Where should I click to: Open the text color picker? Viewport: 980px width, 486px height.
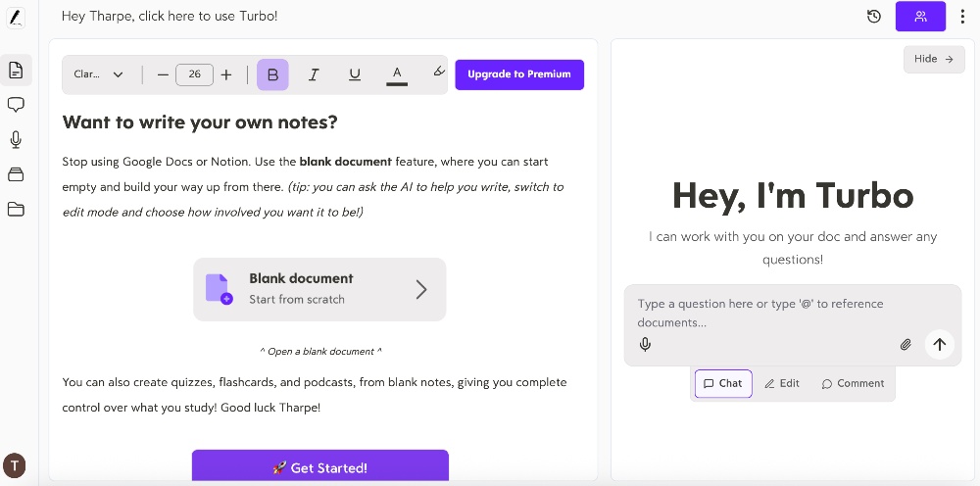397,74
